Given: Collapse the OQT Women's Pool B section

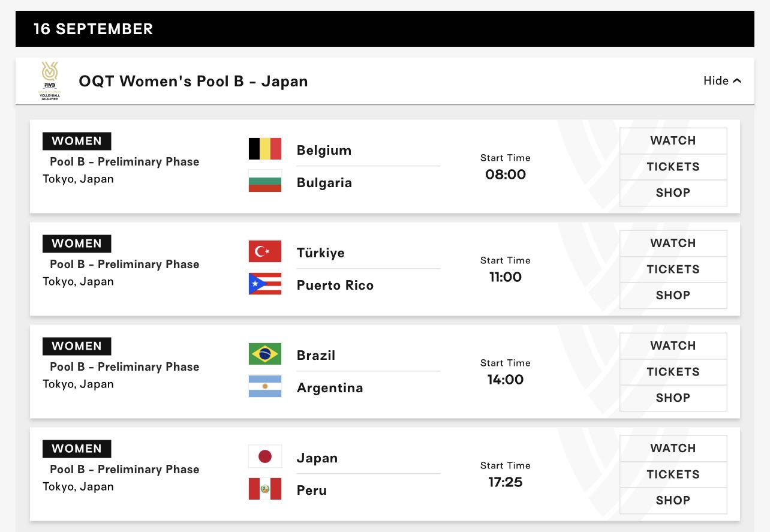Looking at the screenshot, I should 722,81.
